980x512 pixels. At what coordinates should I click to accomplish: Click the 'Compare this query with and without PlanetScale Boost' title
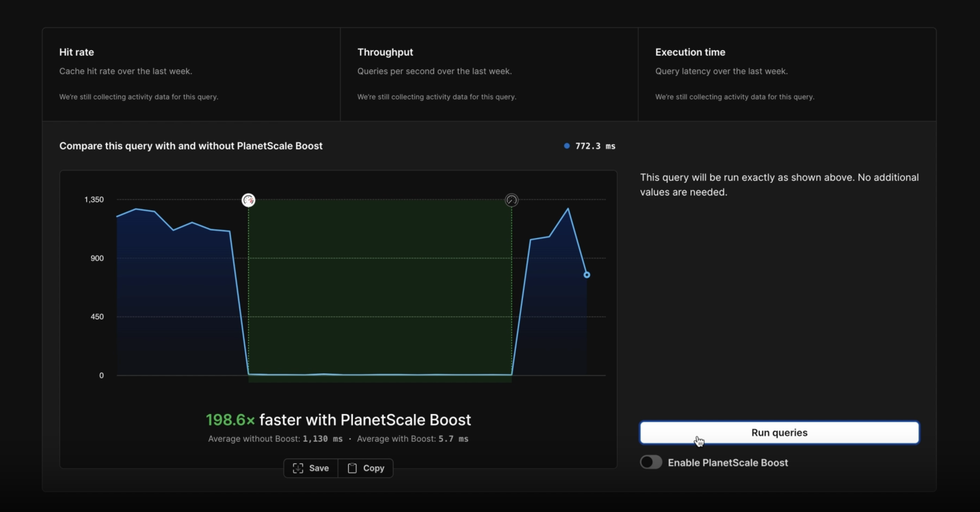click(x=191, y=146)
